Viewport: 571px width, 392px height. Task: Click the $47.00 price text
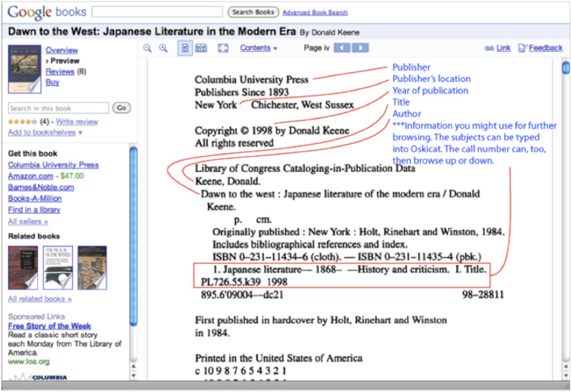[72, 176]
